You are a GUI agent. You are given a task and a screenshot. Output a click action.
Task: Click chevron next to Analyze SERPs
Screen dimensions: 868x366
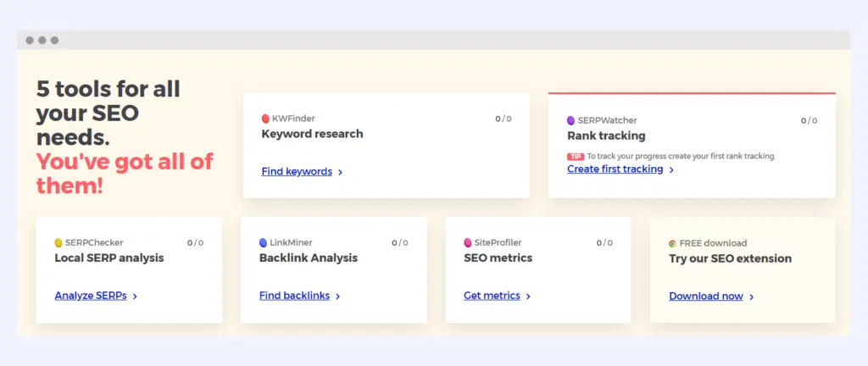point(135,297)
